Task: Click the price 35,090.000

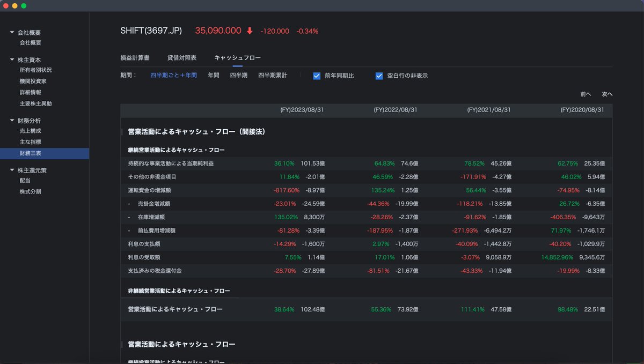Action: point(218,31)
